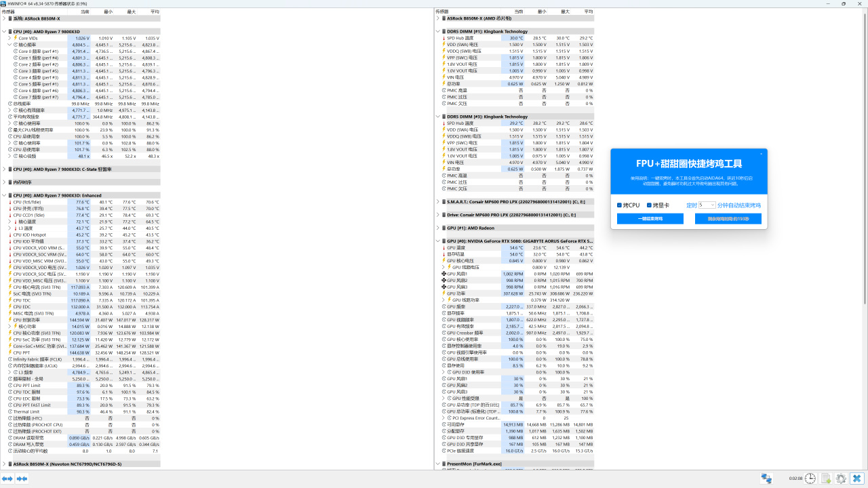The width and height of the screenshot is (868, 488).
Task: Click the lightning icon beside GPU 功率
Action: pyautogui.click(x=443, y=293)
